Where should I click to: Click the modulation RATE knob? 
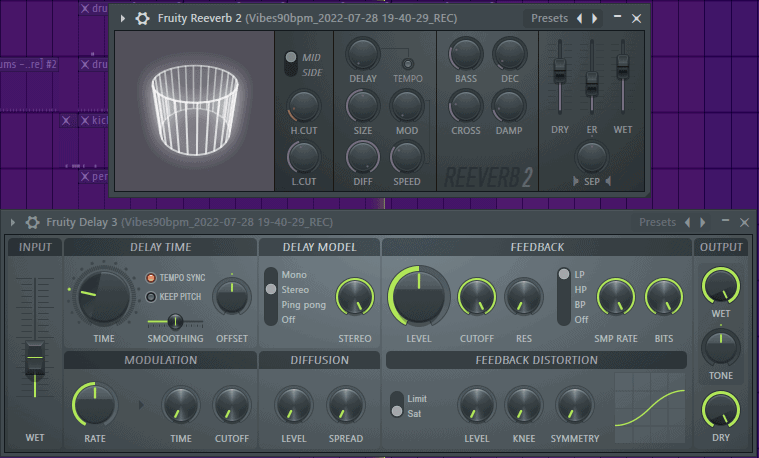(95, 405)
